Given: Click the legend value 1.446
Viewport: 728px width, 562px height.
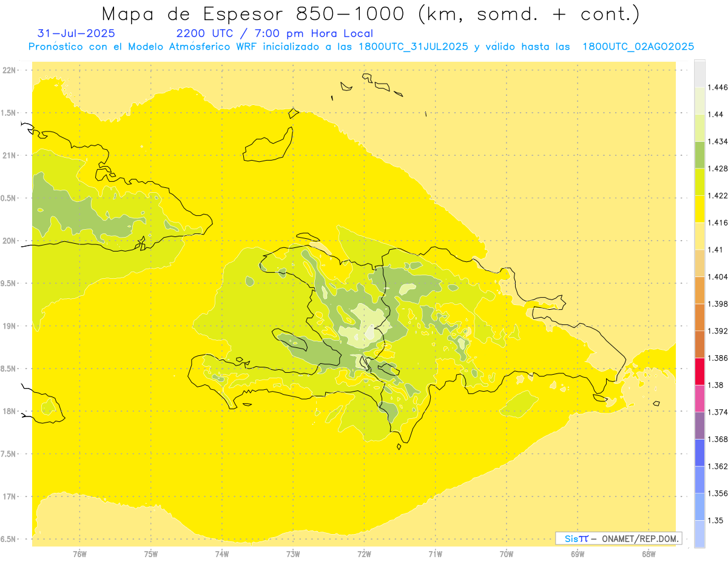Looking at the screenshot, I should click(x=718, y=87).
